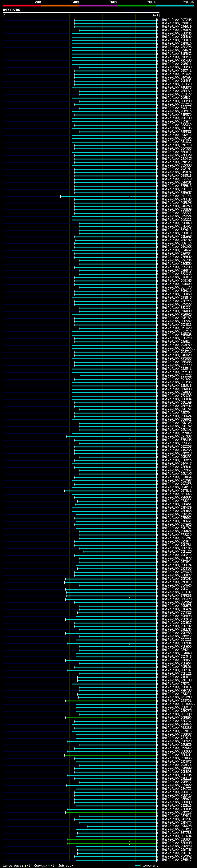197x868 pixels.
Task: Open hit UniRef100_B7FJN6
Action: [176, 440]
